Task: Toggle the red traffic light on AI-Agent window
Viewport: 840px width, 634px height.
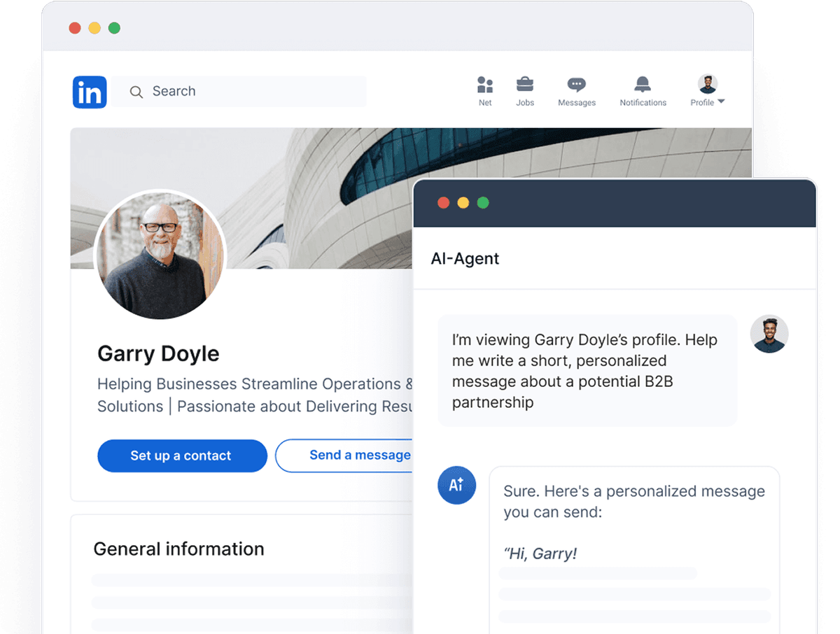Action: tap(444, 202)
